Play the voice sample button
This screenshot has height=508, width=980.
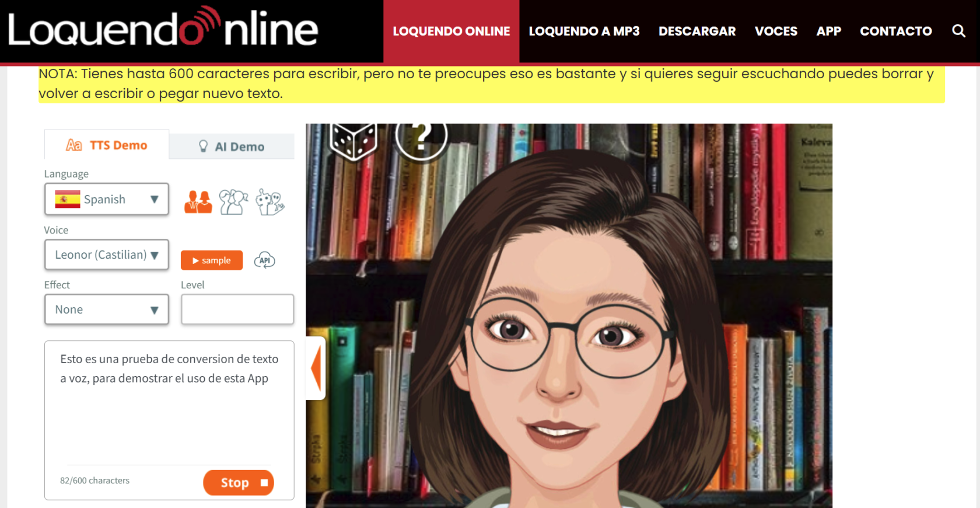pyautogui.click(x=212, y=260)
